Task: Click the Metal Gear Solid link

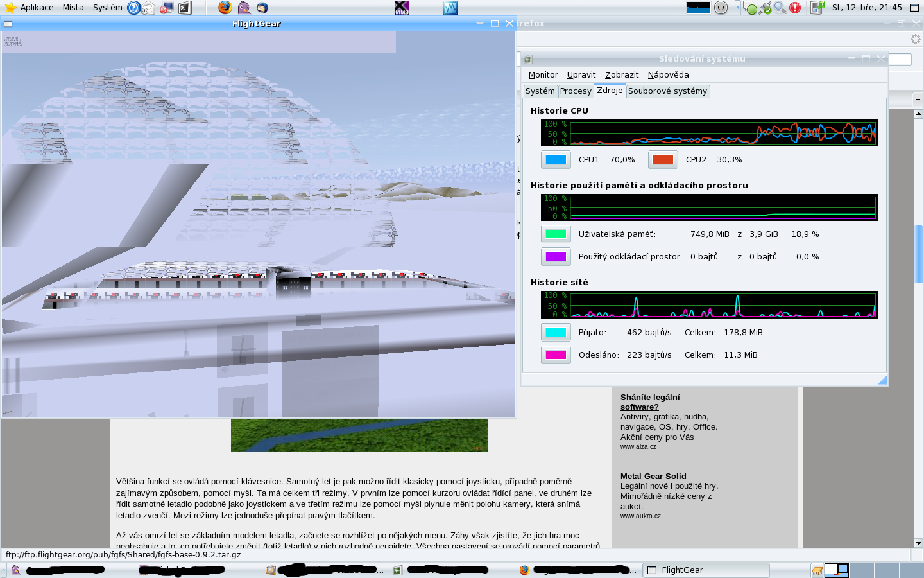Action: [653, 477]
